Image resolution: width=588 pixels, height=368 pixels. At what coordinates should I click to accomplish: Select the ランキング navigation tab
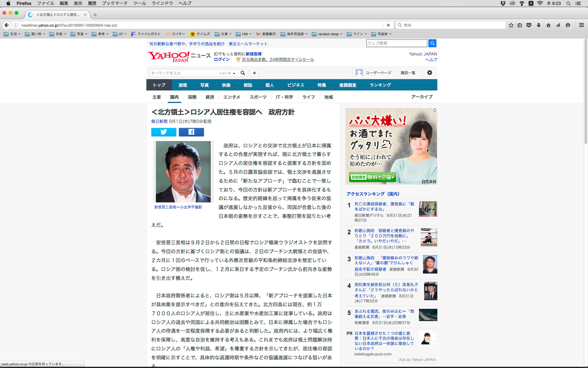380,85
